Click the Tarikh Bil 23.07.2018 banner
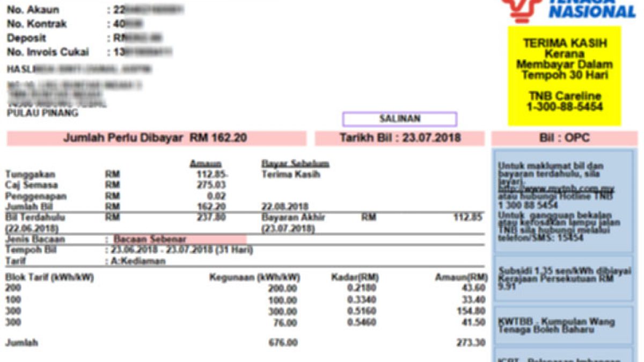The height and width of the screenshot is (362, 644). (x=400, y=138)
